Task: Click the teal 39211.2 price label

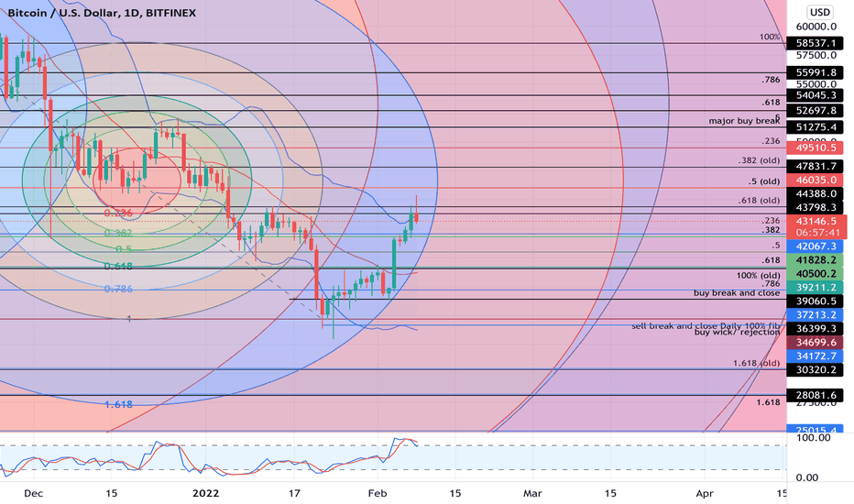Action: coord(815,287)
